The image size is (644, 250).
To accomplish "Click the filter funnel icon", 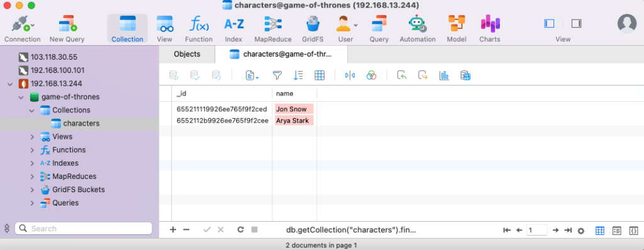I will pos(277,75).
